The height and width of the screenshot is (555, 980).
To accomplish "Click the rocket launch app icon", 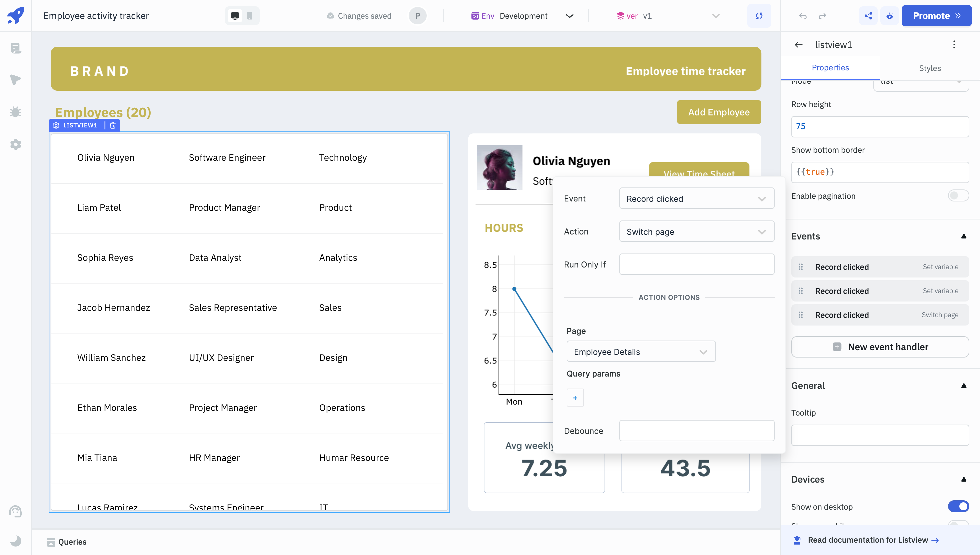I will (16, 15).
